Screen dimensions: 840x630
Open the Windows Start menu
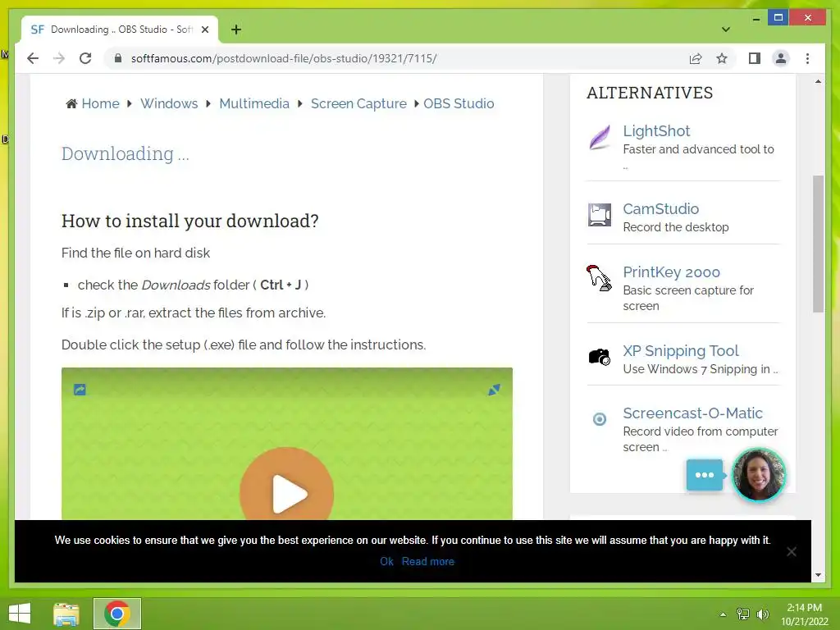[20, 614]
